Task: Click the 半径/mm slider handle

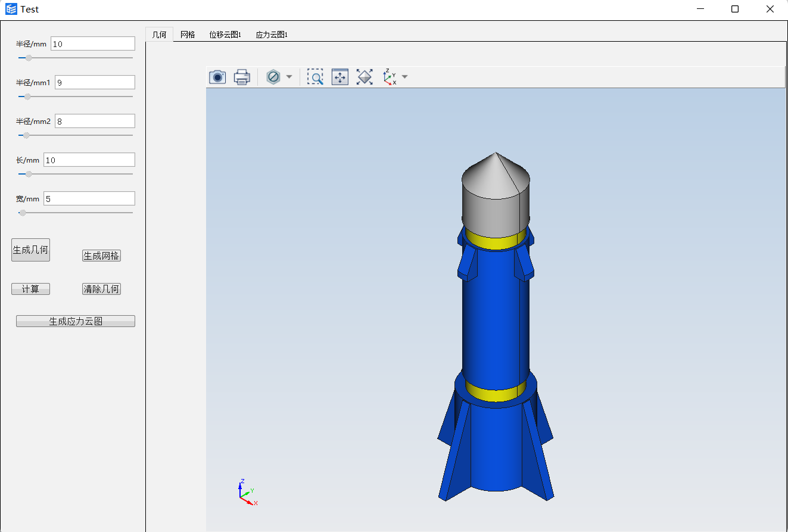Action: tap(29, 58)
